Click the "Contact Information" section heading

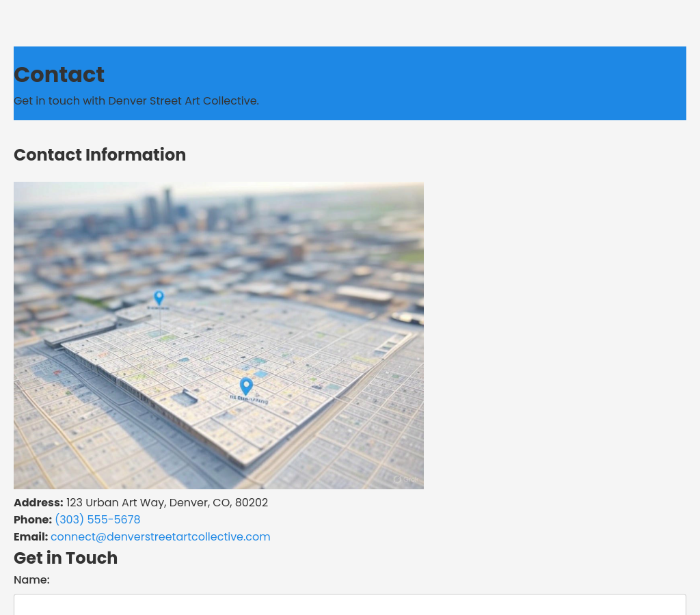(x=100, y=154)
